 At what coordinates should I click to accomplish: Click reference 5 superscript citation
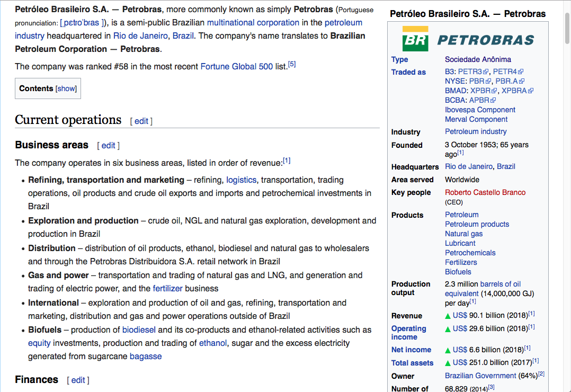point(292,65)
